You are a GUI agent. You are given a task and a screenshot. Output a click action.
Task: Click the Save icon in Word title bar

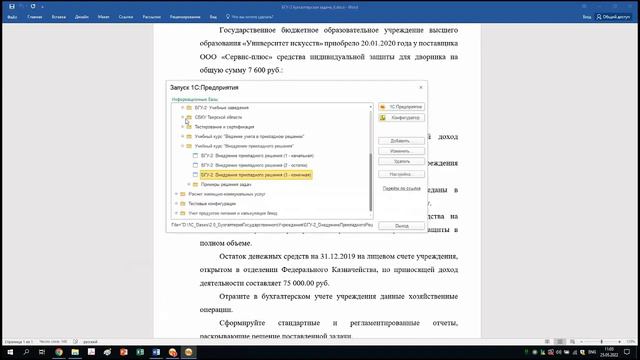[x=12, y=7]
